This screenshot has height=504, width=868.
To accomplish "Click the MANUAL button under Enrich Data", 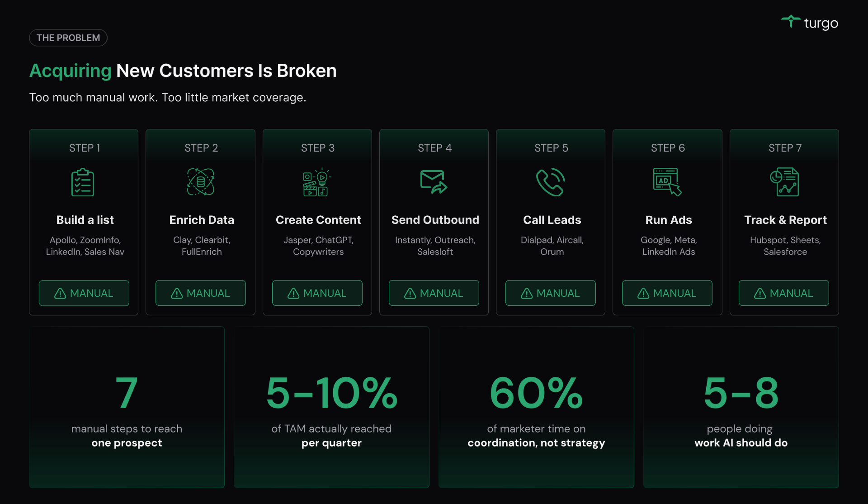I will tap(201, 293).
